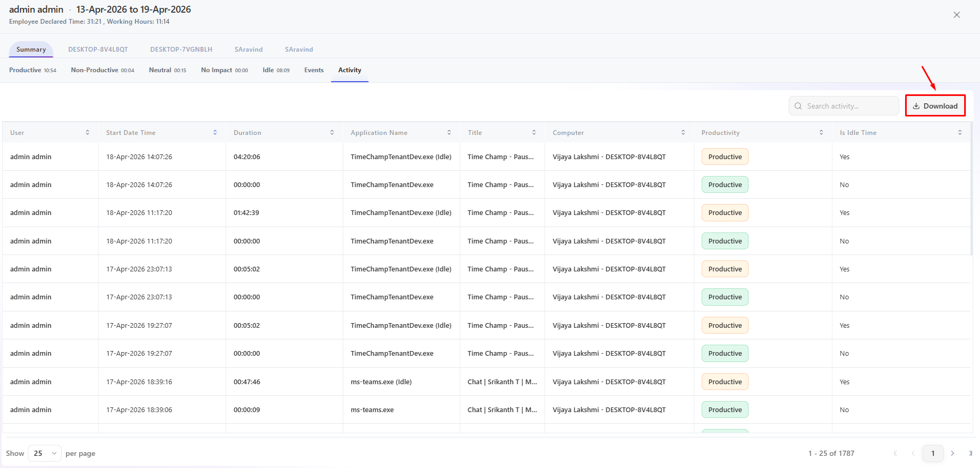This screenshot has height=468, width=980.
Task: Show Productive time tab
Action: [33, 70]
